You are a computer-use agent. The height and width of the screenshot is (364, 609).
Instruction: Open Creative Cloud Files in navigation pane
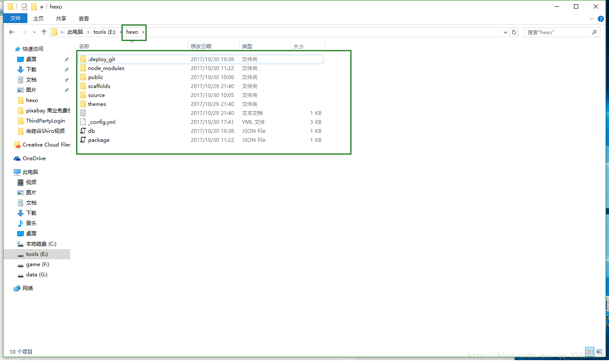point(46,145)
